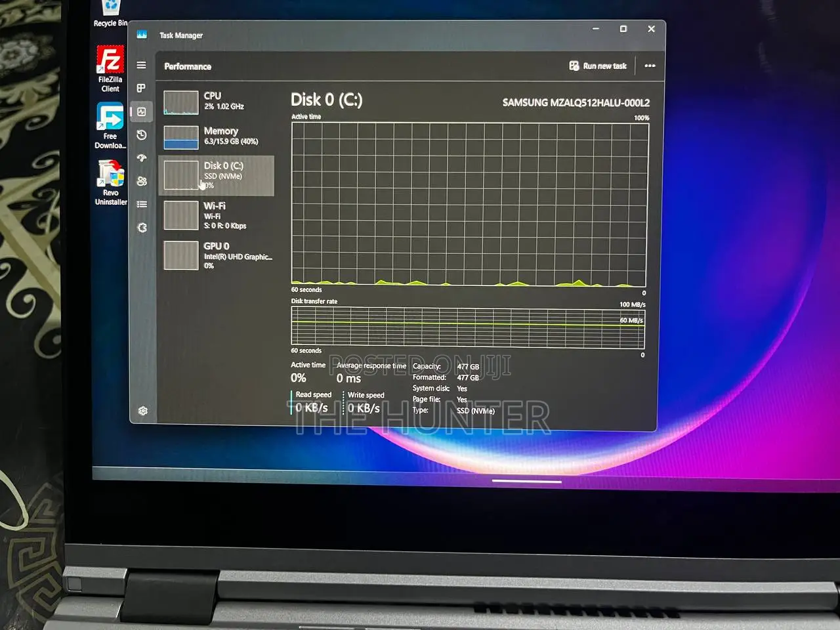The width and height of the screenshot is (840, 630).
Task: Click the Disk transfer rate graph
Action: click(468, 328)
